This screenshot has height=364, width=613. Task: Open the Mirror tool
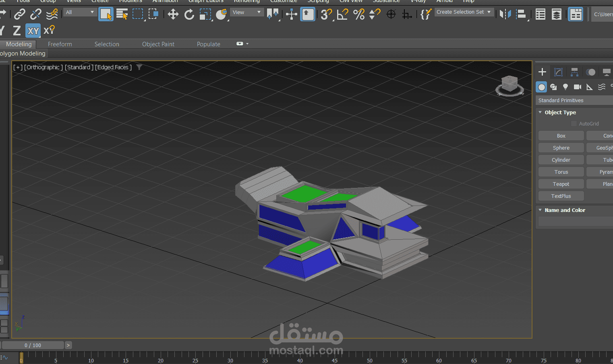[505, 14]
